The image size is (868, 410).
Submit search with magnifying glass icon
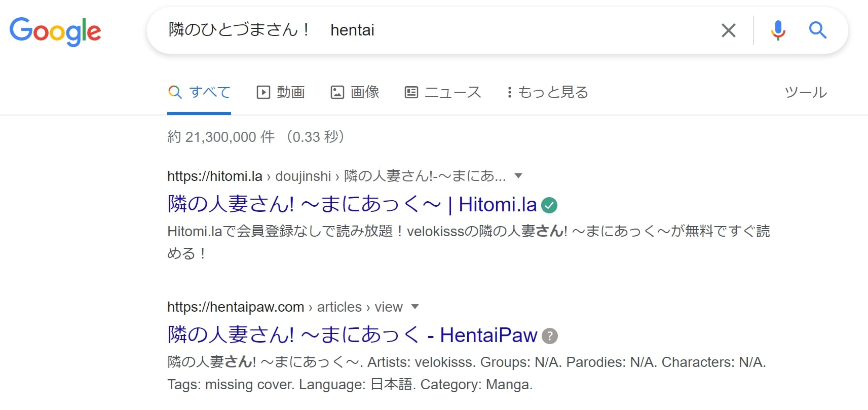(x=817, y=30)
